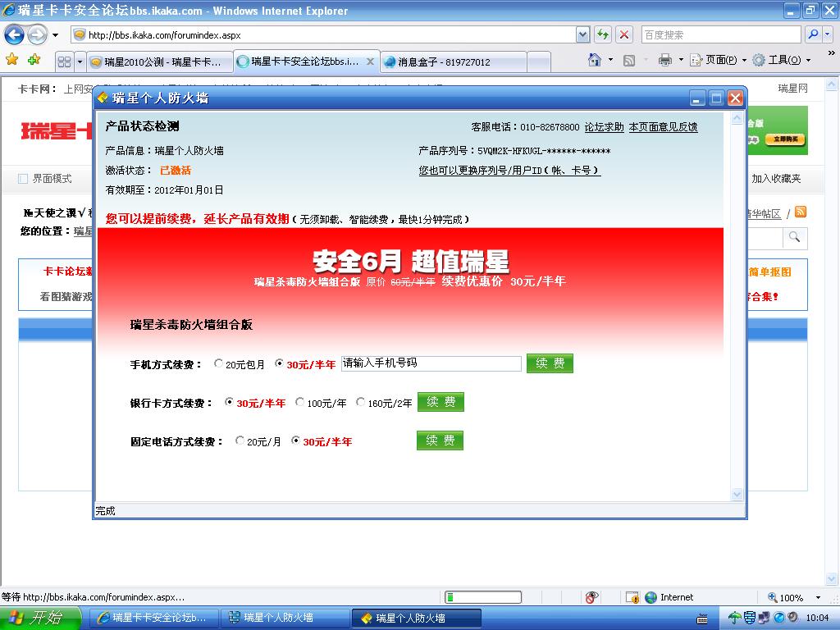Click 续费 button for bank card renewal

pos(441,402)
